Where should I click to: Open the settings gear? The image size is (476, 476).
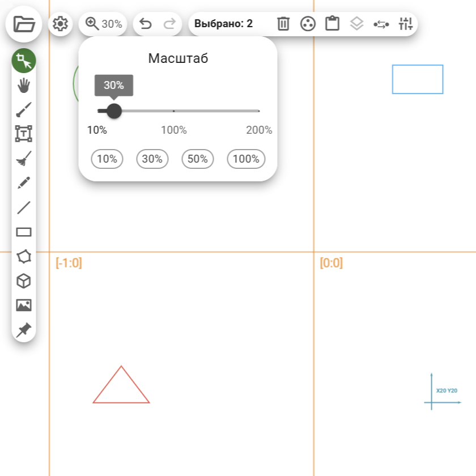[x=60, y=24]
